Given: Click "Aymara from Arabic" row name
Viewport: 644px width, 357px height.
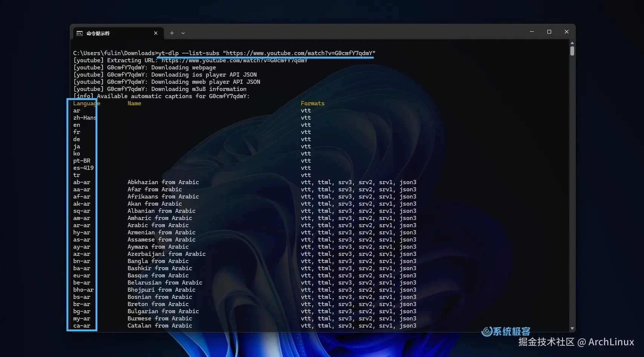Looking at the screenshot, I should (158, 247).
